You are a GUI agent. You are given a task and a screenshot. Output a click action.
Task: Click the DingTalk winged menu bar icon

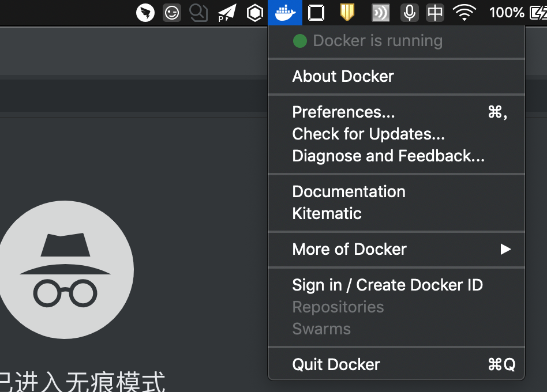point(145,12)
